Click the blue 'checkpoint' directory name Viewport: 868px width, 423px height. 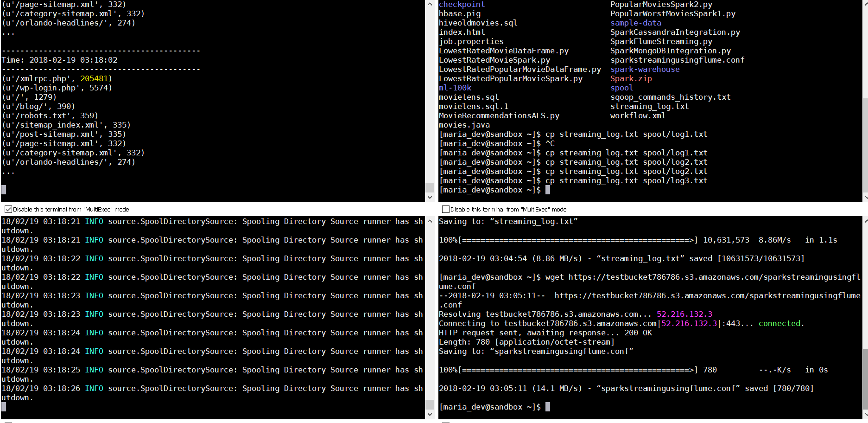pos(462,4)
